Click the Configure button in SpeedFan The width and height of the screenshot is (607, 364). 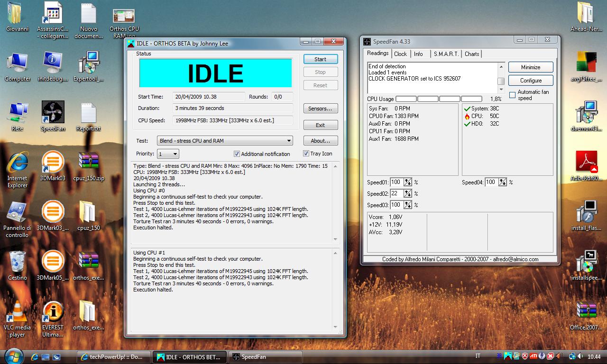[x=531, y=81]
